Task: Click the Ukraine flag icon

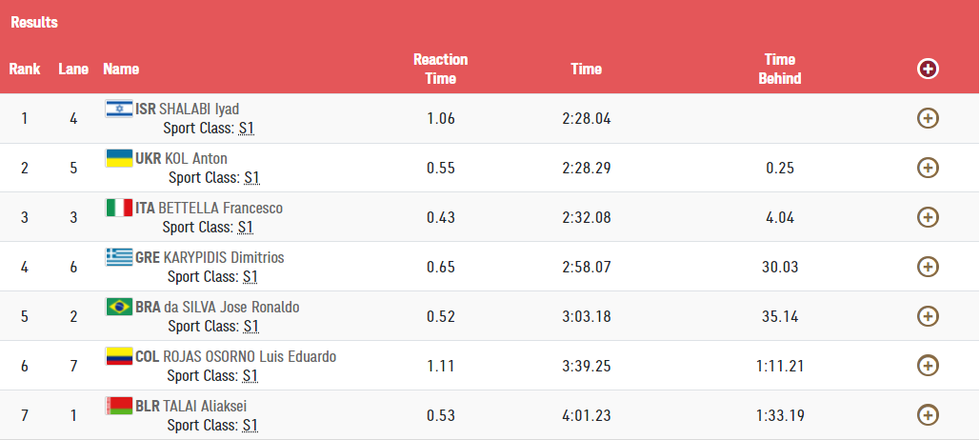Action: pyautogui.click(x=118, y=158)
